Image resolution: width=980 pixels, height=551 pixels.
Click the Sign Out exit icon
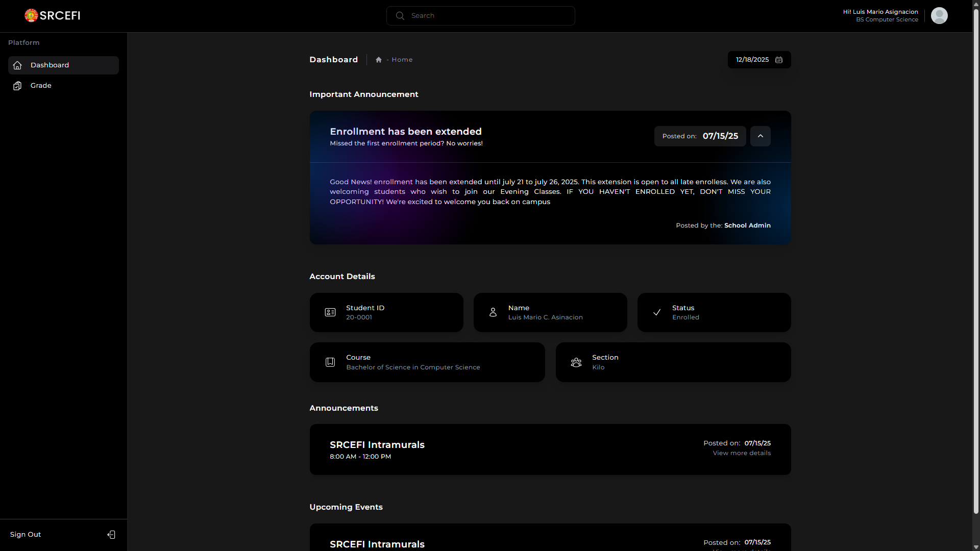tap(111, 535)
